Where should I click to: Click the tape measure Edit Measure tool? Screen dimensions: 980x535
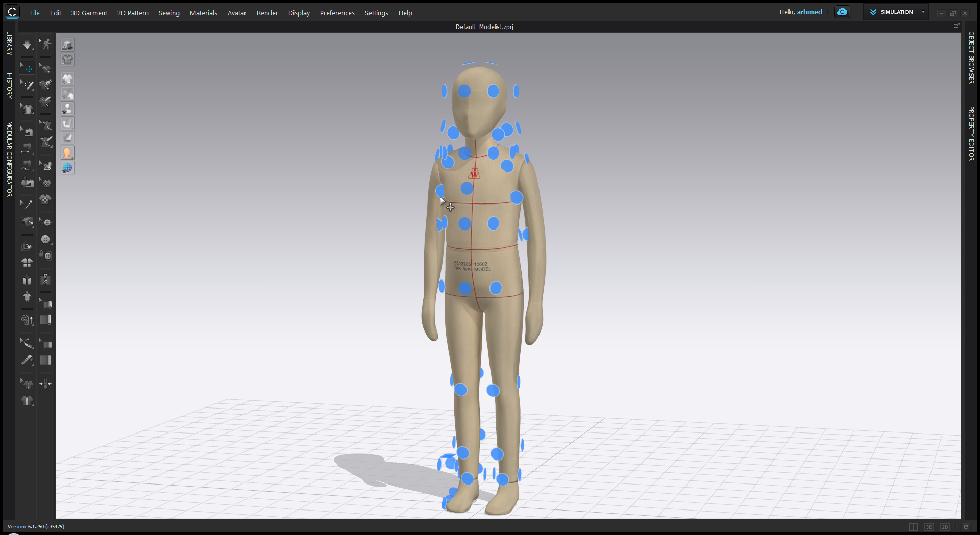(27, 360)
